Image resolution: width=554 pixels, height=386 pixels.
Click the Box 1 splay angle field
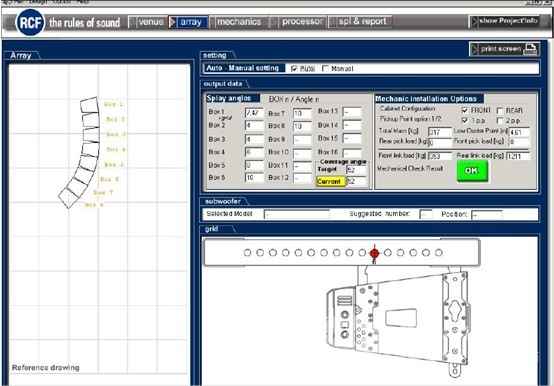(x=254, y=113)
